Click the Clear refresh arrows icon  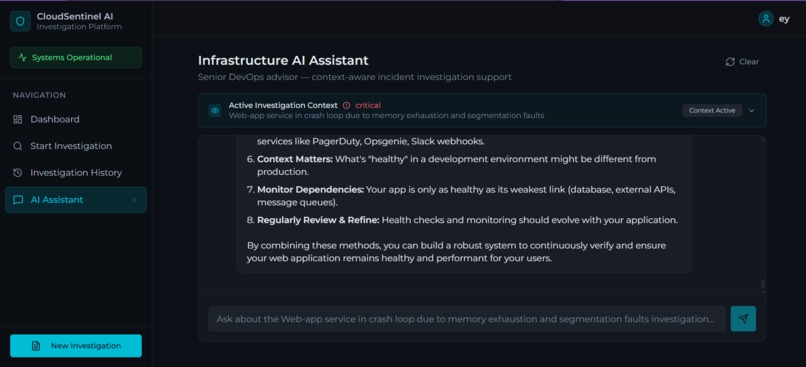point(730,62)
